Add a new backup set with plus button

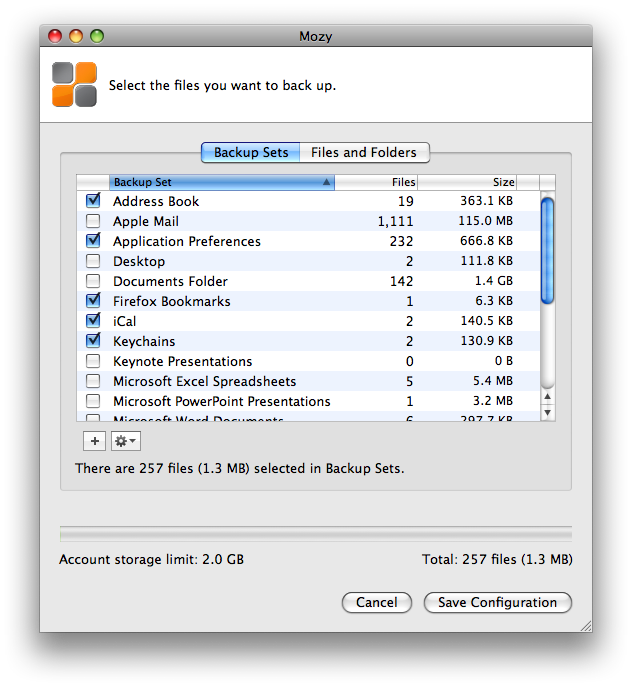point(94,441)
